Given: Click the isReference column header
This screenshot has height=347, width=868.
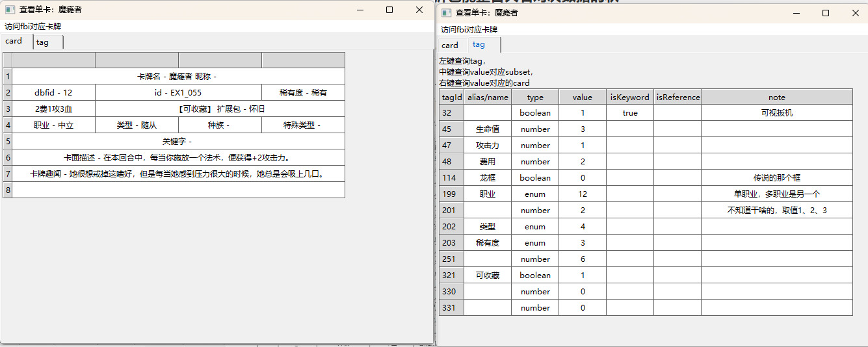Looking at the screenshot, I should point(677,97).
